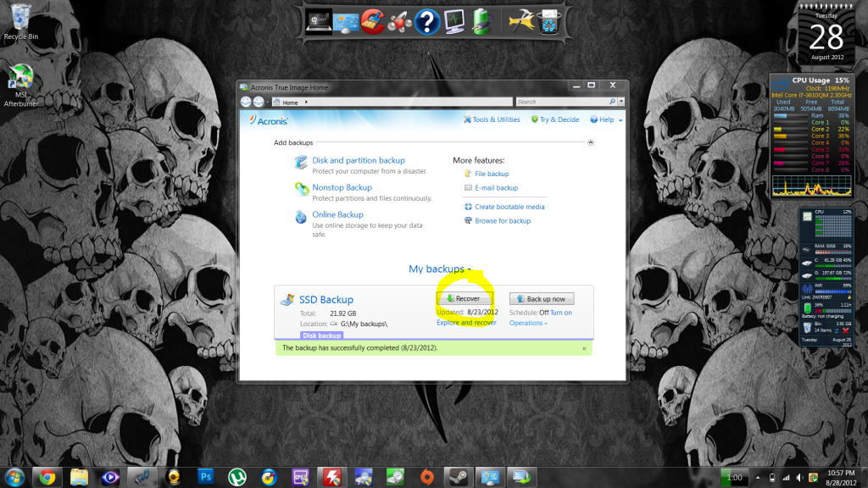868x488 pixels.
Task: Open the dock recycle bin icon
Action: click(549, 22)
